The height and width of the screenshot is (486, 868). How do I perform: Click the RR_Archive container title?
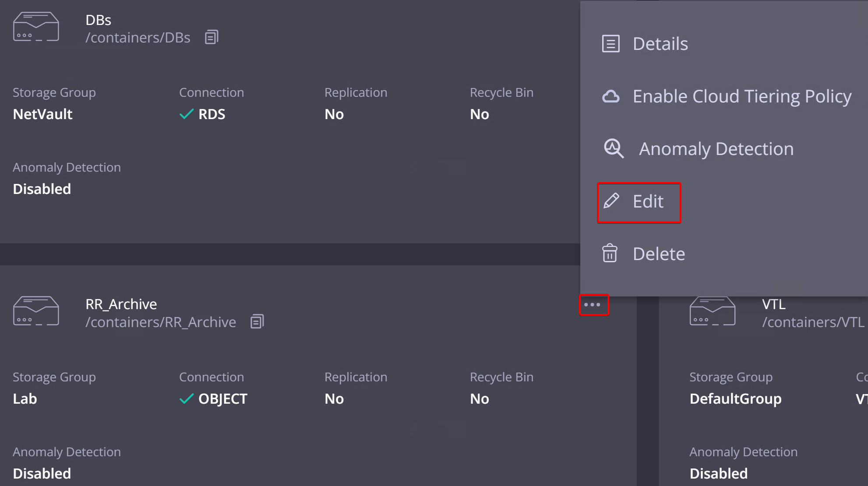(121, 304)
